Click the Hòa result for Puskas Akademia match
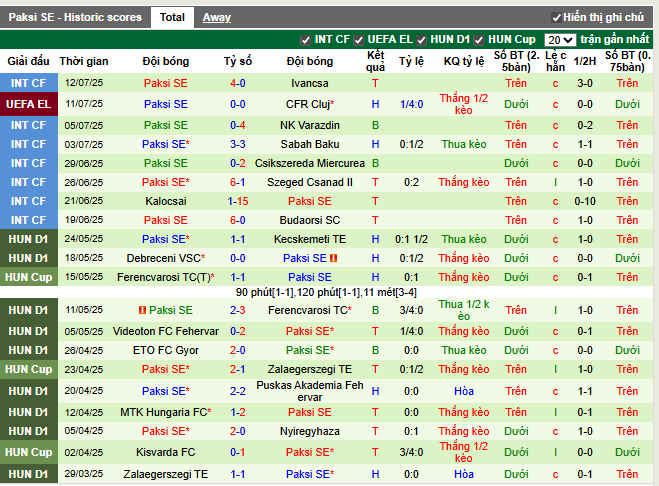The height and width of the screenshot is (486, 659). (464, 391)
